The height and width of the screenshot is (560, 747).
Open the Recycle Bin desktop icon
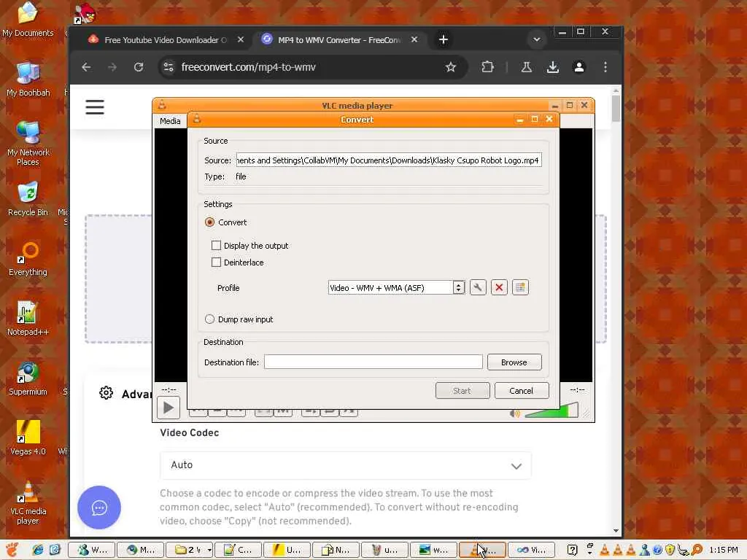point(28,199)
